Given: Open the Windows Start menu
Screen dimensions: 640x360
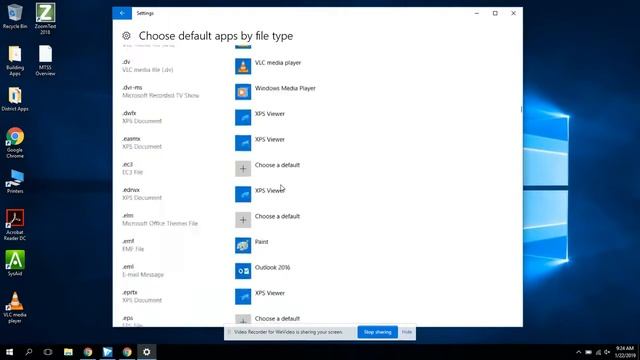Looking at the screenshot, I should tap(9, 352).
